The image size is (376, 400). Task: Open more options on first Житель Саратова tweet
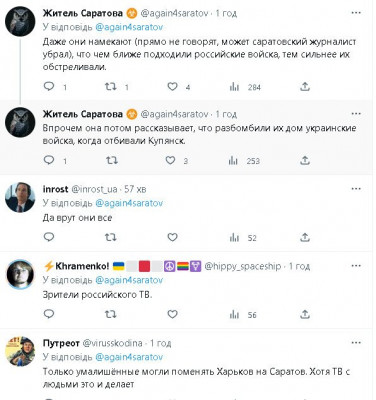[356, 13]
